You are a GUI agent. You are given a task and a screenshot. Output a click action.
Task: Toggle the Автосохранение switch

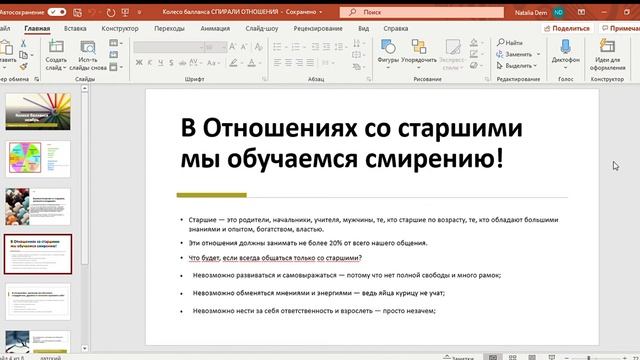pyautogui.click(x=57, y=12)
